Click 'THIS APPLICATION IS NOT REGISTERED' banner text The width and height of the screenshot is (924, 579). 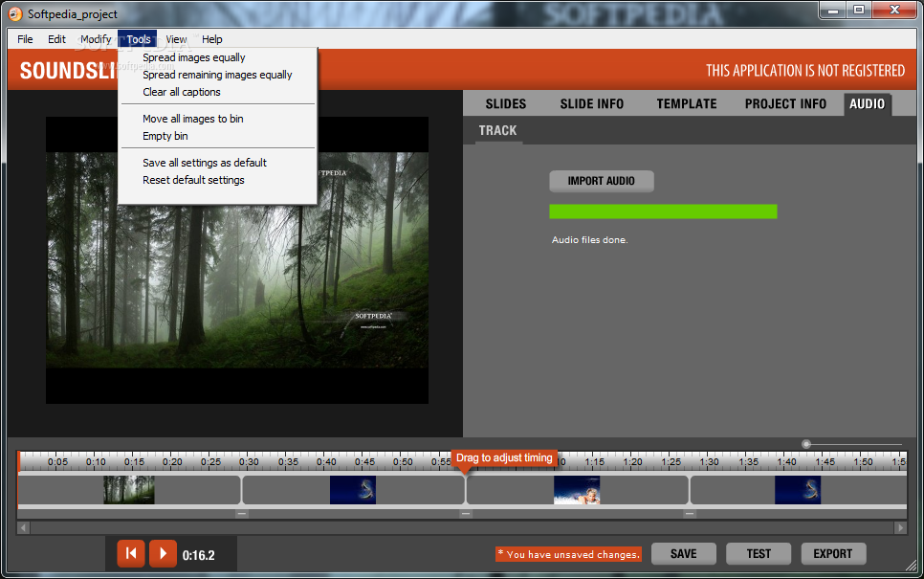pos(805,71)
